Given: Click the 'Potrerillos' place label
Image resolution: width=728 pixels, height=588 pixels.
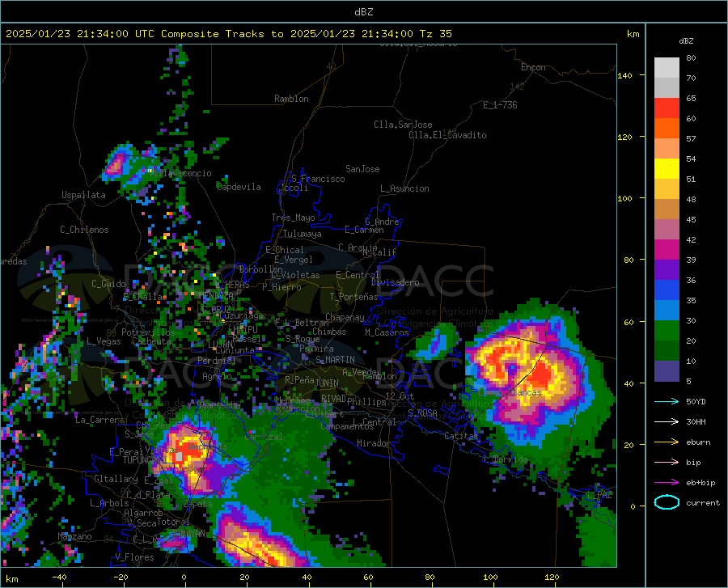Looking at the screenshot, I should tap(148, 332).
